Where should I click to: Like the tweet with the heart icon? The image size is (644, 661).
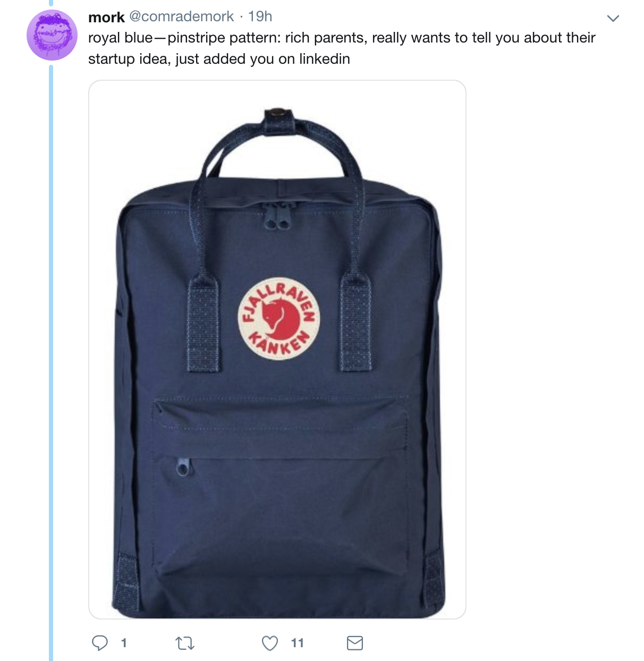pyautogui.click(x=270, y=643)
